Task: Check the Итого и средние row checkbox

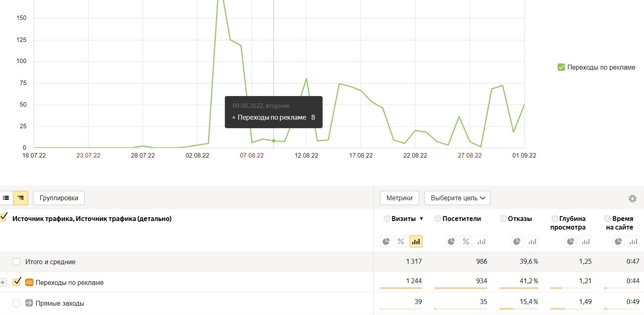Action: [x=16, y=262]
